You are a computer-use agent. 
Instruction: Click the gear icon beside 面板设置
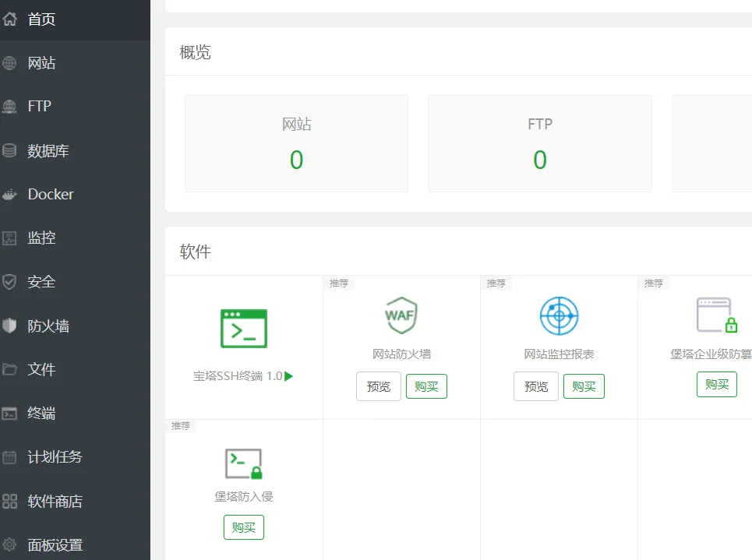coord(9,544)
